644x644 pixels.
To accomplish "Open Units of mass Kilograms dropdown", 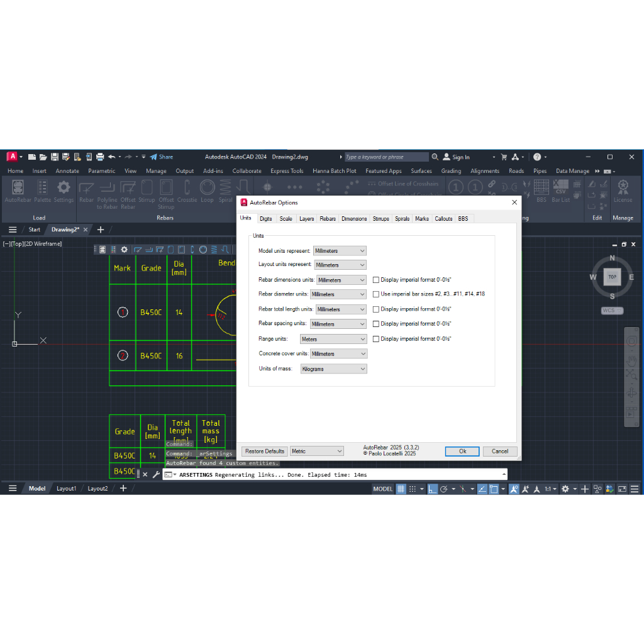I will click(x=333, y=369).
